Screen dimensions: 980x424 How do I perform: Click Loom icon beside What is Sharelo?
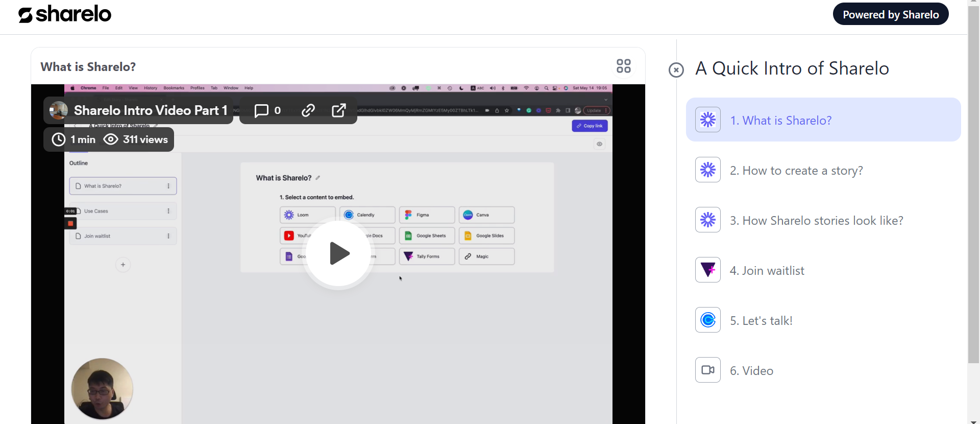[x=708, y=120]
